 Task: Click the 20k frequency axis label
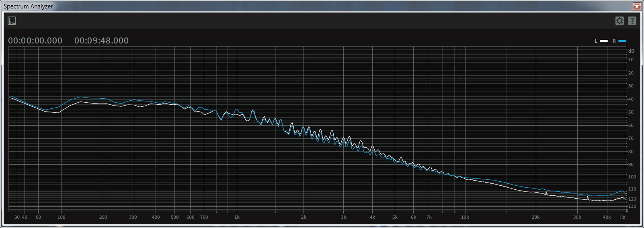pyautogui.click(x=535, y=217)
